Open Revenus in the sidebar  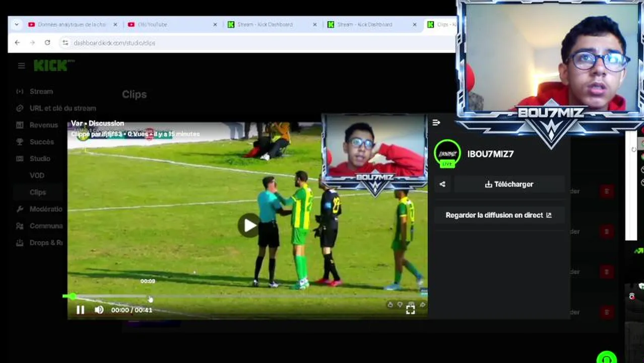pos(43,125)
